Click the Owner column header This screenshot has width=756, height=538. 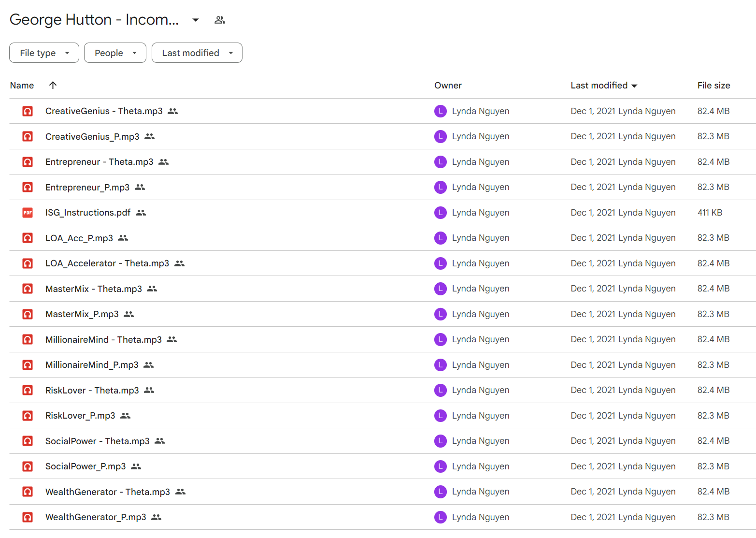point(448,86)
